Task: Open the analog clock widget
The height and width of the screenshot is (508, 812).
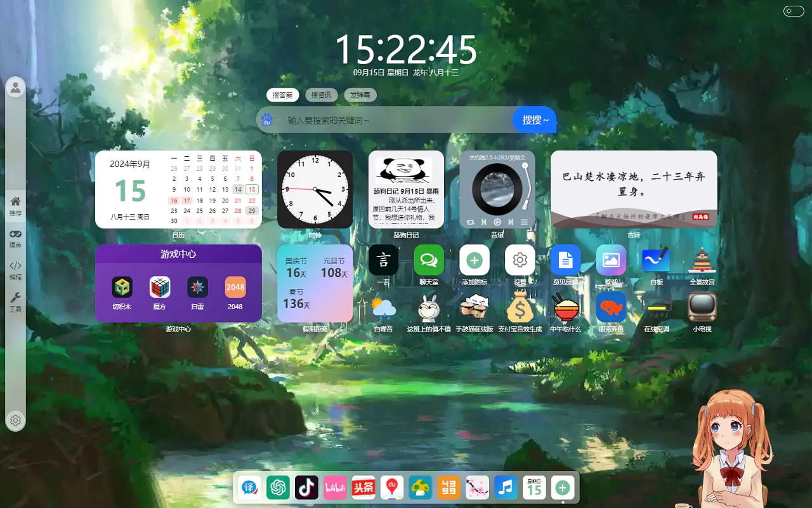Action: (315, 189)
